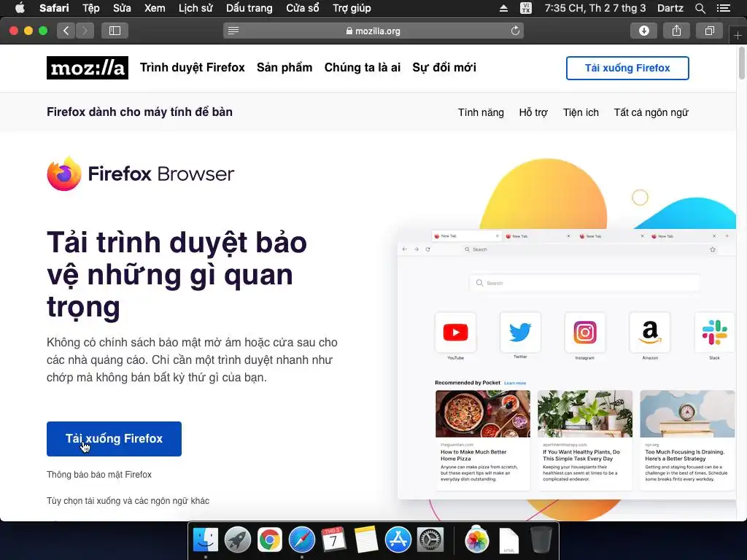Open Tất cả ngôn ngữ link
This screenshot has width=747, height=560.
[651, 112]
